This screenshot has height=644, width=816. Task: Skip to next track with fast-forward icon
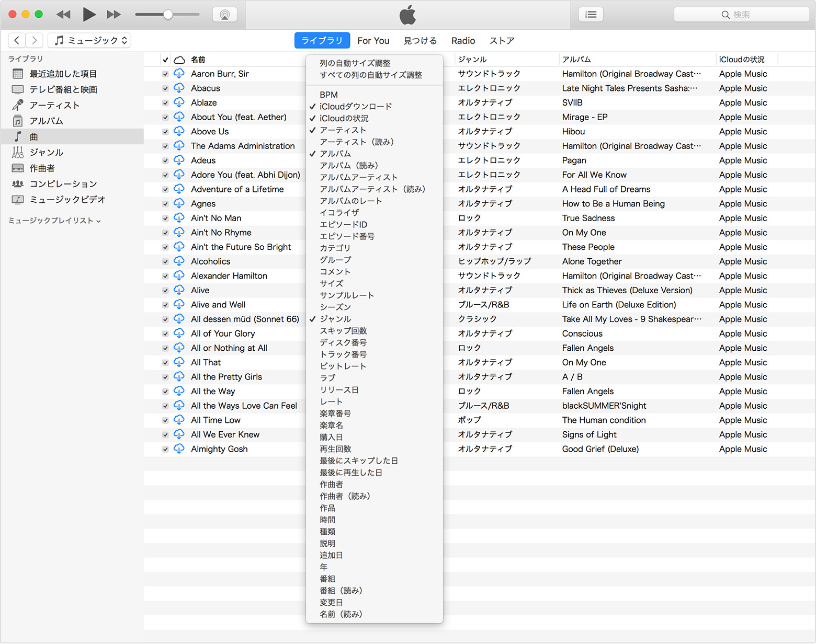[x=114, y=15]
